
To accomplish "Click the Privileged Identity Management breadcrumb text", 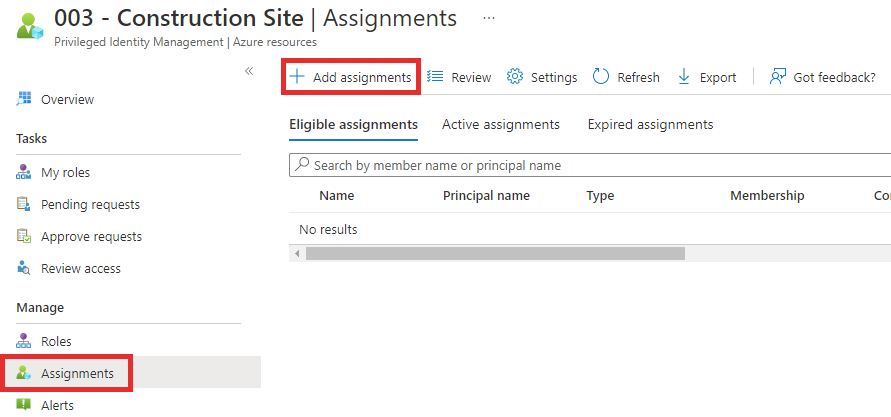I will coord(139,42).
